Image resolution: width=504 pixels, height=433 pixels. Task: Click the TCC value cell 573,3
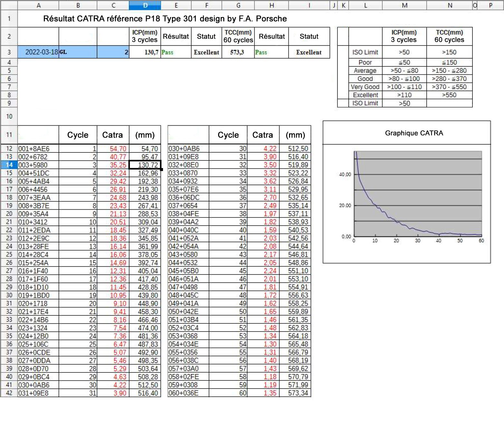point(238,52)
